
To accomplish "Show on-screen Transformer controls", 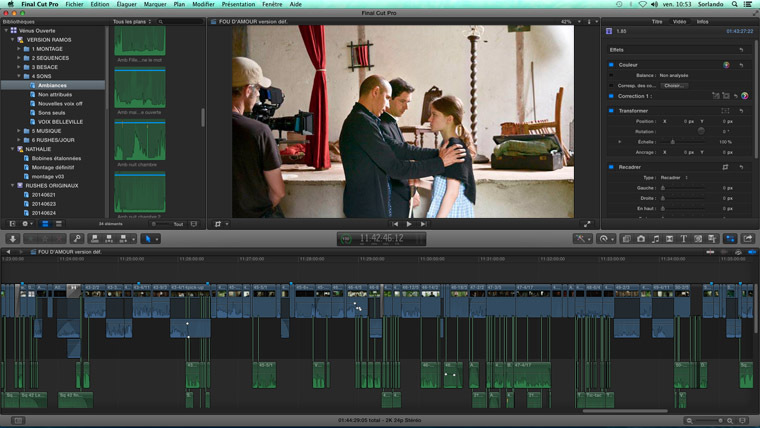I will pos(725,111).
